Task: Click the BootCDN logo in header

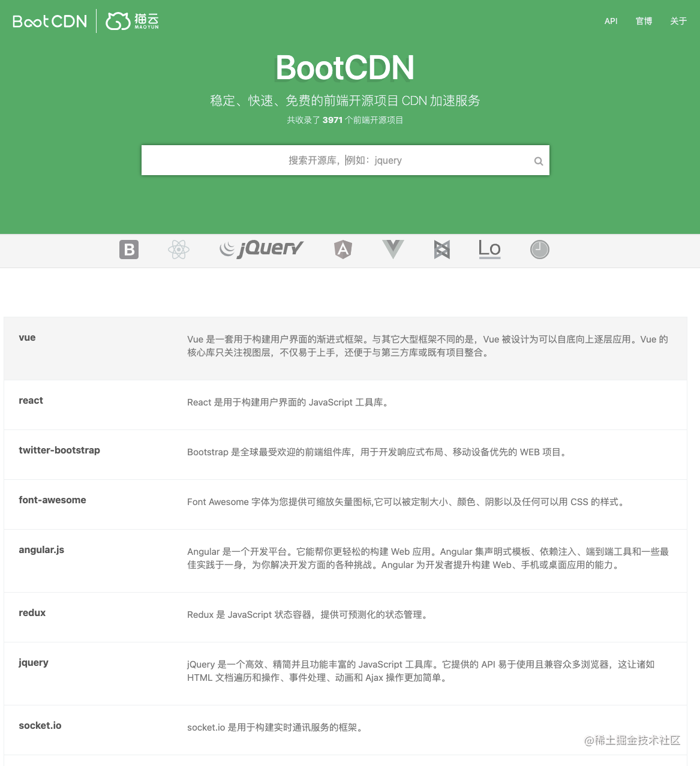Action: coord(50,22)
